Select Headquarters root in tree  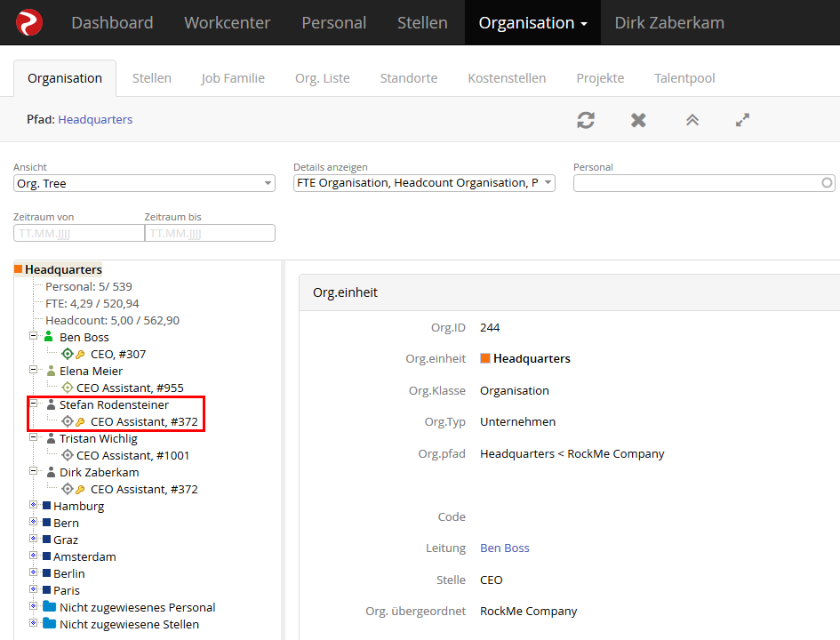(x=63, y=269)
